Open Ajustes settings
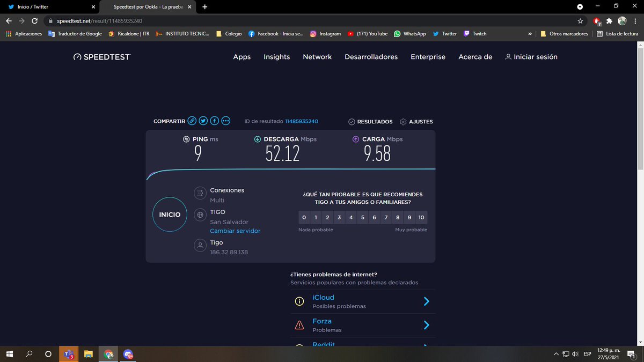The image size is (644, 362). [416, 122]
